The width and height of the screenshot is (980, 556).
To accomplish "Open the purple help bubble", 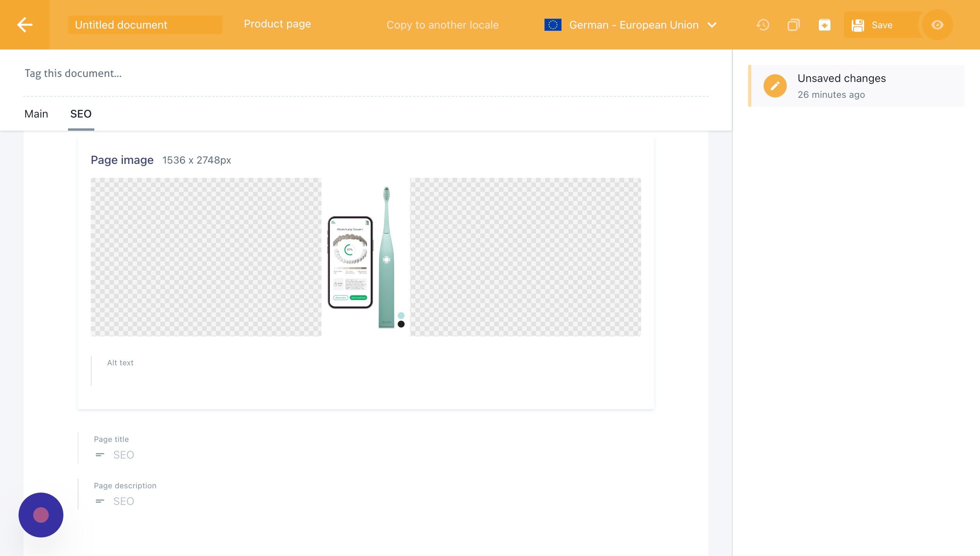I will click(41, 515).
